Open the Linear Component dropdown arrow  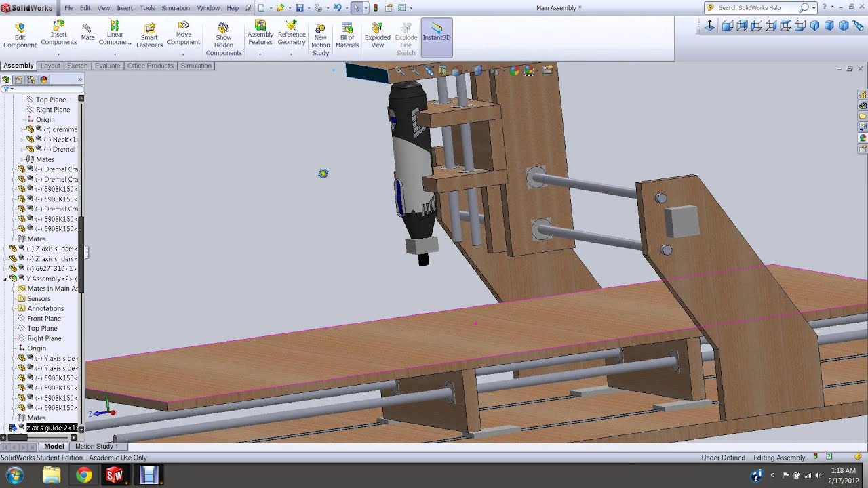115,54
